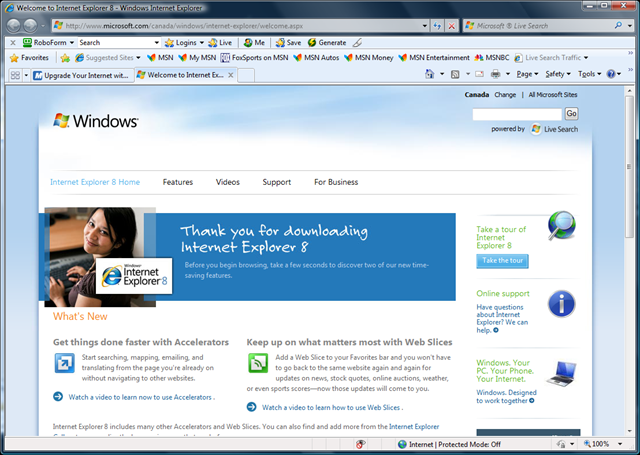Click the Home page icon
Image resolution: width=640 pixels, height=455 pixels.
pyautogui.click(x=429, y=74)
